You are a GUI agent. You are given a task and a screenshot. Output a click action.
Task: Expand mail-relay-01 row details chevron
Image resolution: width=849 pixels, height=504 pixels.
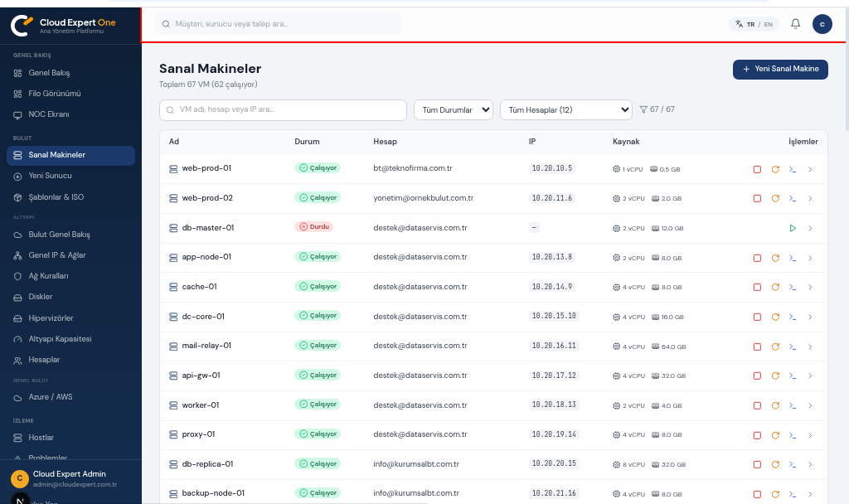click(810, 347)
